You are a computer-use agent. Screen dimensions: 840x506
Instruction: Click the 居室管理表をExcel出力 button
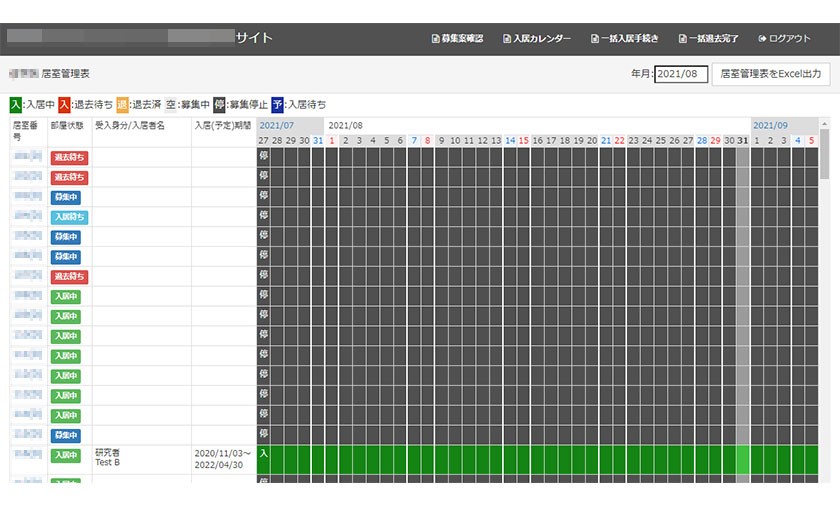(x=771, y=74)
